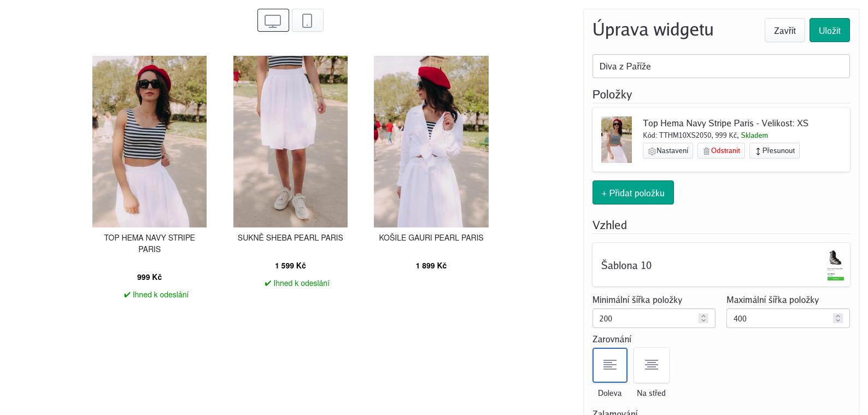868x415 pixels.
Task: Close the editor with Zavřít
Action: pyautogui.click(x=785, y=30)
